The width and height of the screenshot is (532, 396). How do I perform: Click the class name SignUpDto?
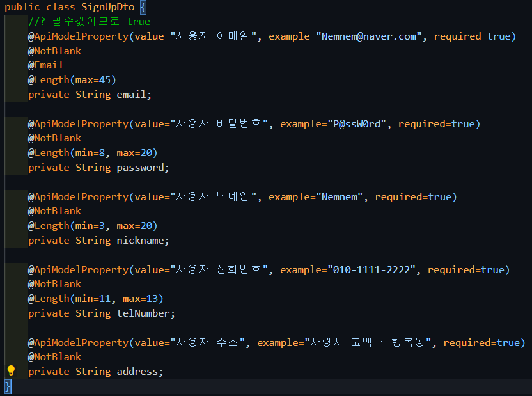[x=107, y=7]
